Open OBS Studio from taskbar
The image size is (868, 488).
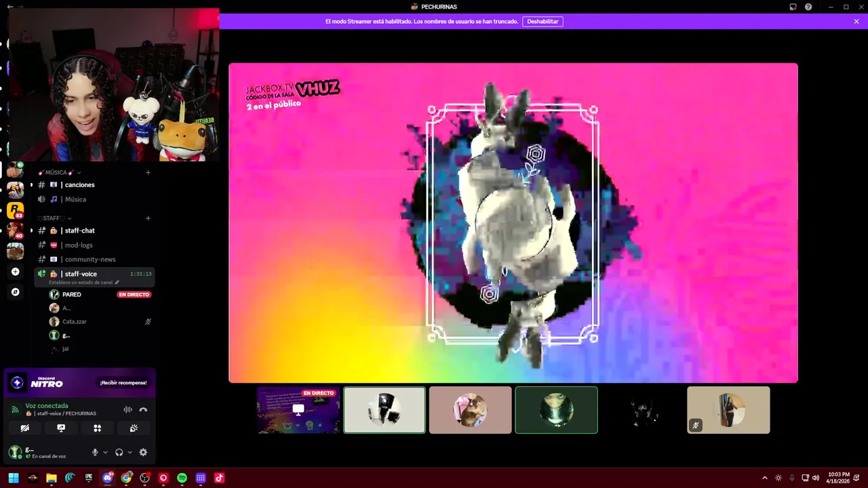click(144, 478)
